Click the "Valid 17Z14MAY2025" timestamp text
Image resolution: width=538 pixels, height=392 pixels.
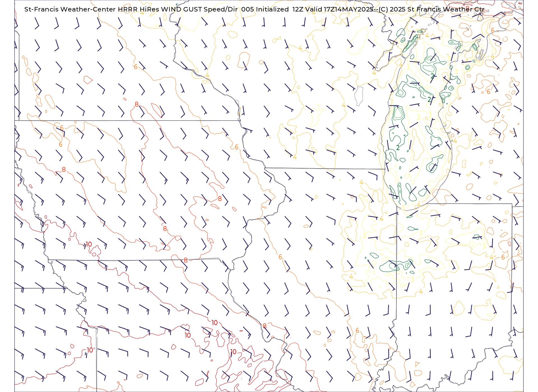[x=339, y=9]
